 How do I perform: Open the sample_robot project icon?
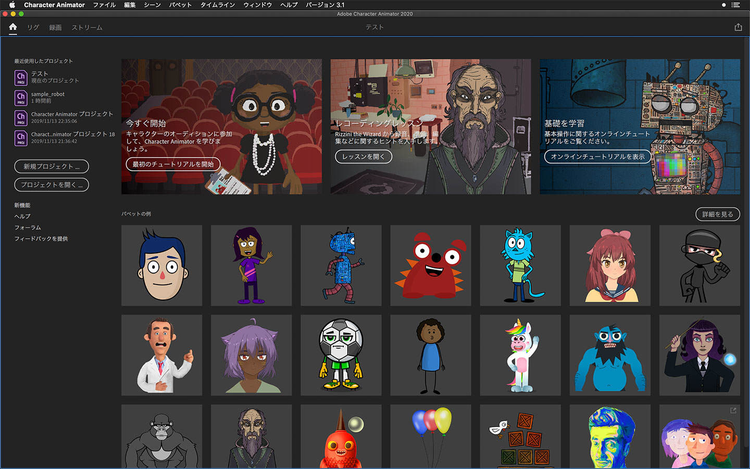coord(21,97)
